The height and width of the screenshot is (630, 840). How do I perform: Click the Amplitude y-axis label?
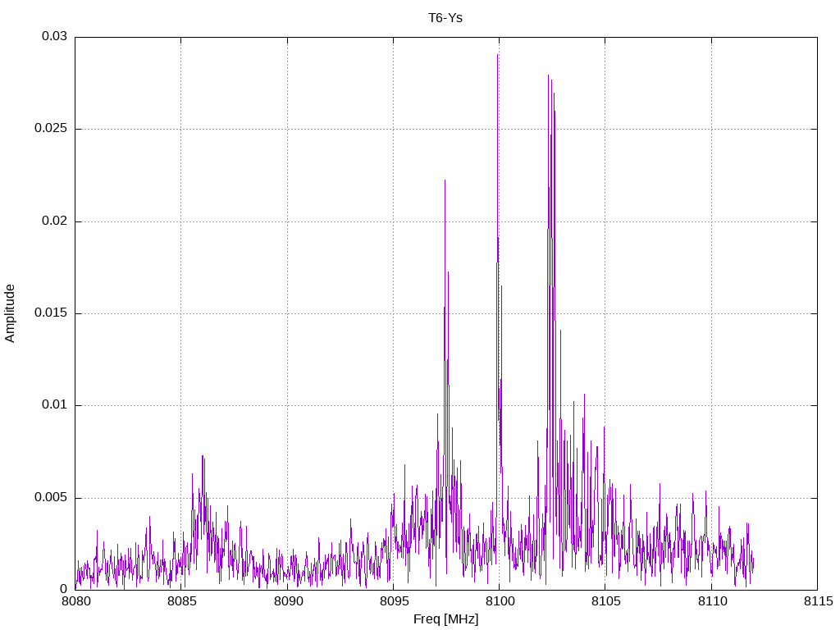point(10,313)
